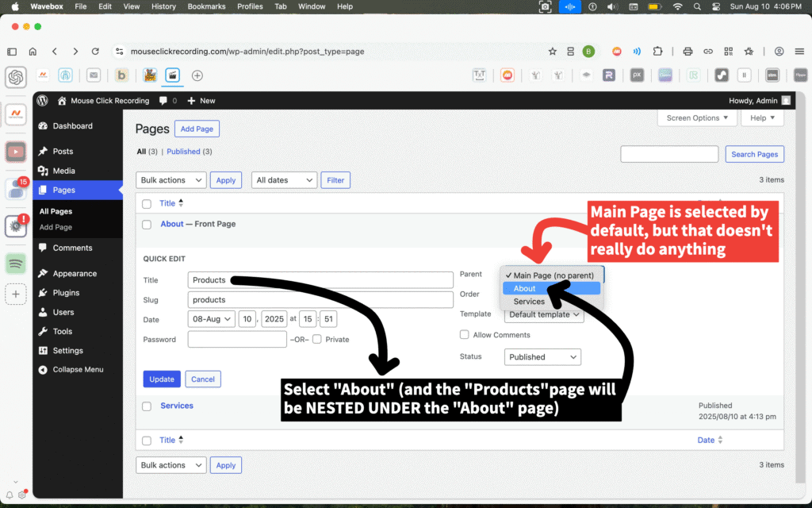Open the Status Published dropdown
This screenshot has height=508, width=812.
[x=542, y=357]
